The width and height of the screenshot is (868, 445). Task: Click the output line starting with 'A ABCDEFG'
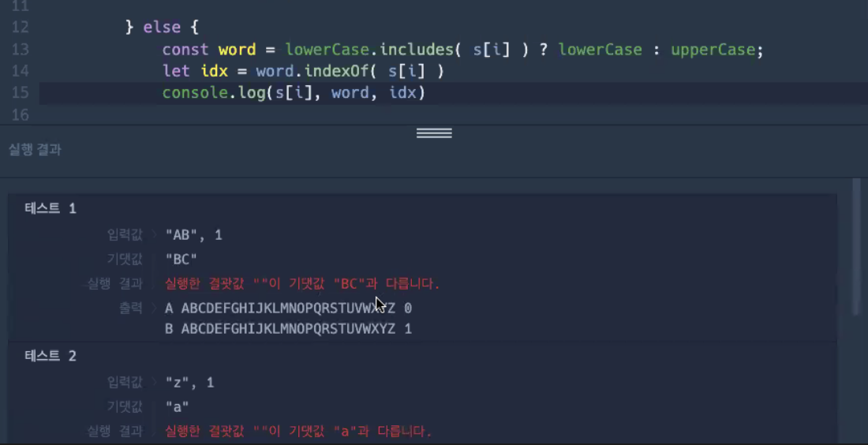[288, 308]
